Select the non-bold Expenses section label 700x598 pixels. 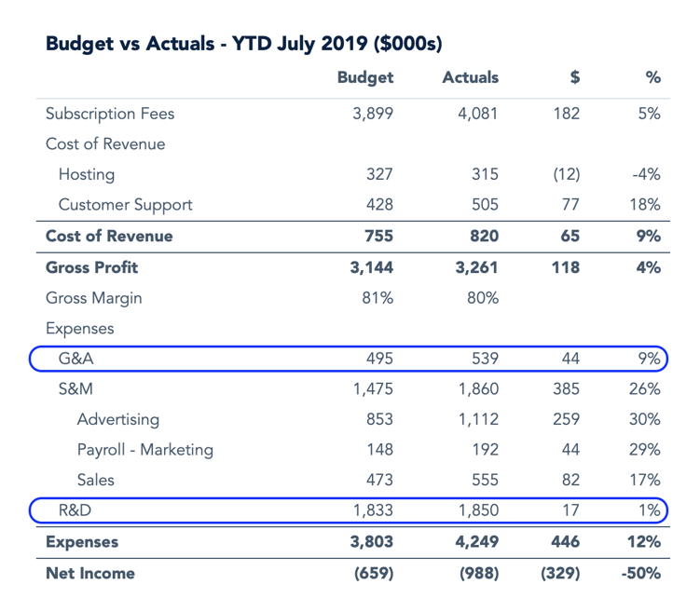80,329
